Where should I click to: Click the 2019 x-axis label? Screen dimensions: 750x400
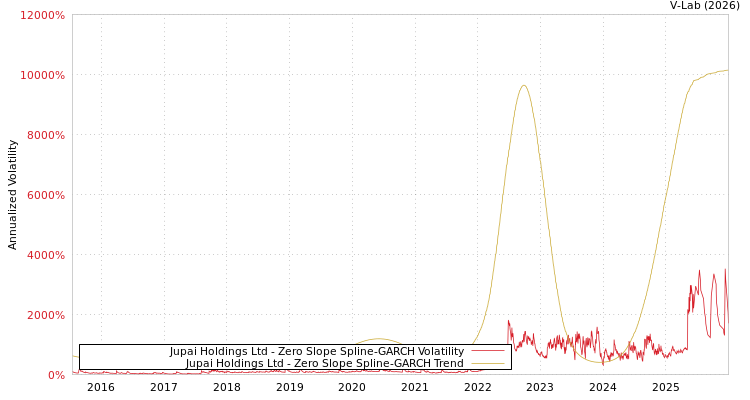point(289,387)
